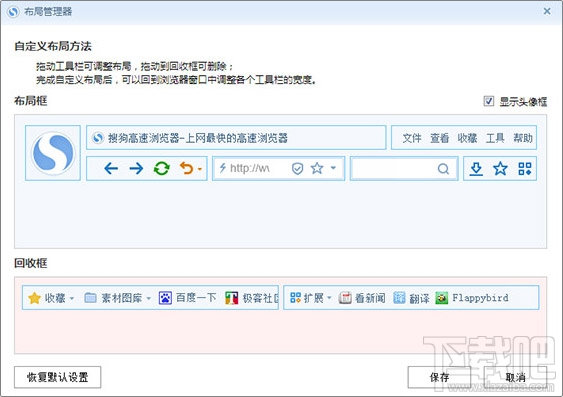Click the Sogou icon in title bar block
Viewport: 563px width, 397px height.
(98, 137)
